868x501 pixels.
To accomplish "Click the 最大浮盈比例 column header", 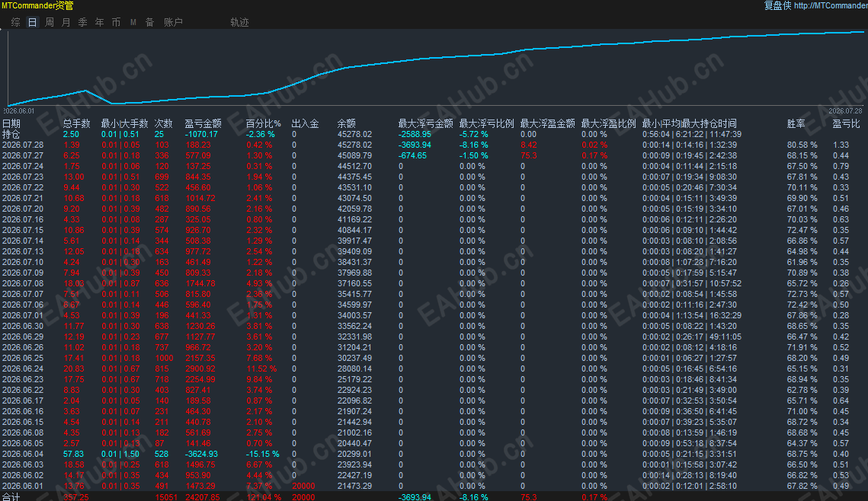I will coord(608,123).
